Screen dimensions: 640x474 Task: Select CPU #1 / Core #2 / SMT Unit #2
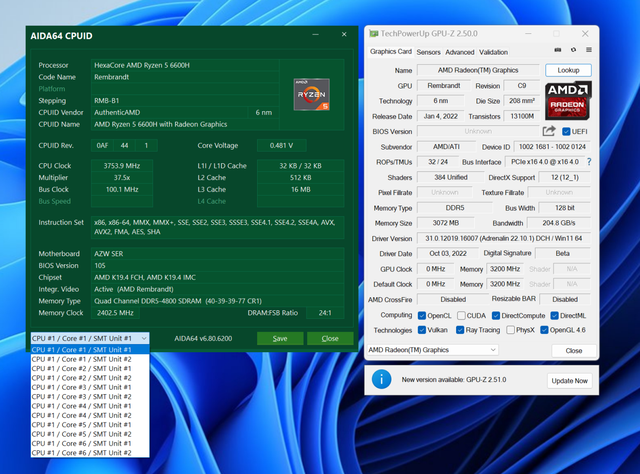(x=90, y=378)
